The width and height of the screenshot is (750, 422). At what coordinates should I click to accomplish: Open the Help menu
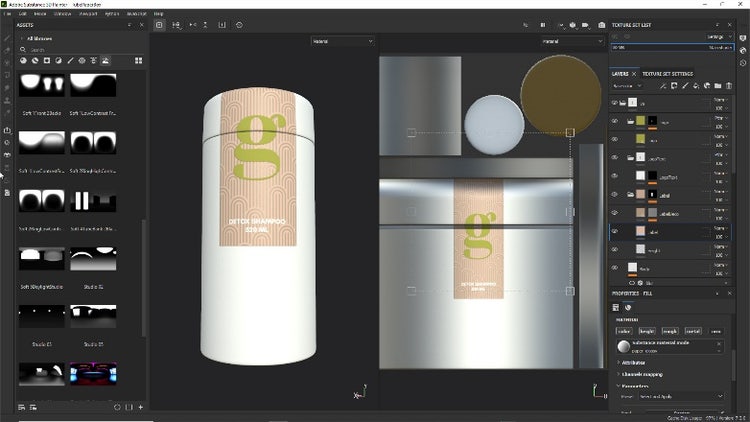(x=159, y=13)
